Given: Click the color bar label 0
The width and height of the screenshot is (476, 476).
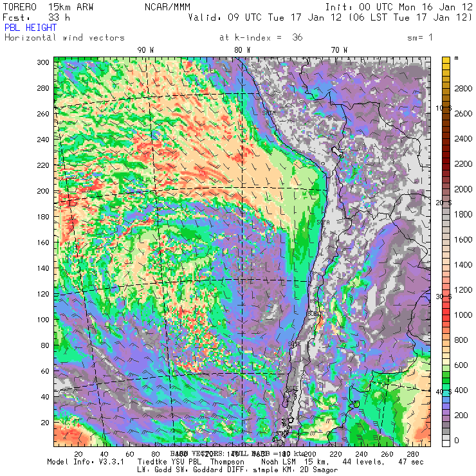Looking at the screenshot, I should coord(457,441).
